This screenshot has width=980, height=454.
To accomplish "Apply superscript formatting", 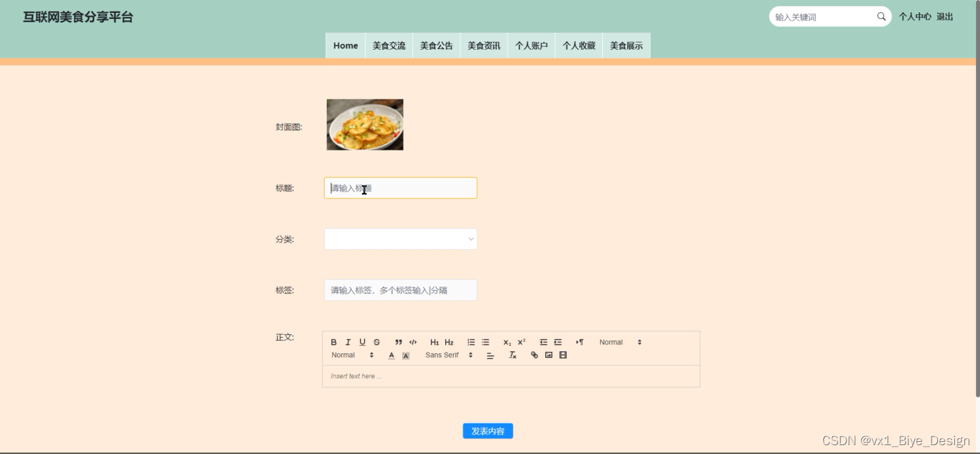I will (521, 342).
